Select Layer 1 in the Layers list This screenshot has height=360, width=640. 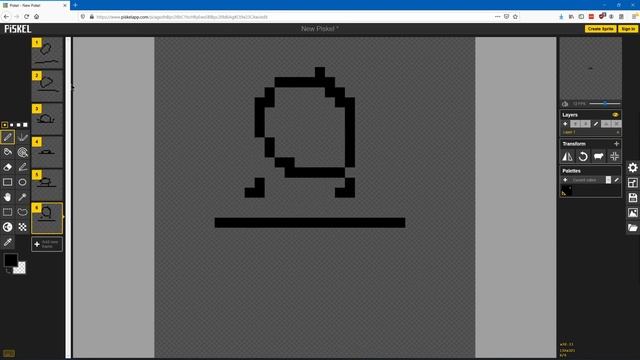pyautogui.click(x=591, y=132)
